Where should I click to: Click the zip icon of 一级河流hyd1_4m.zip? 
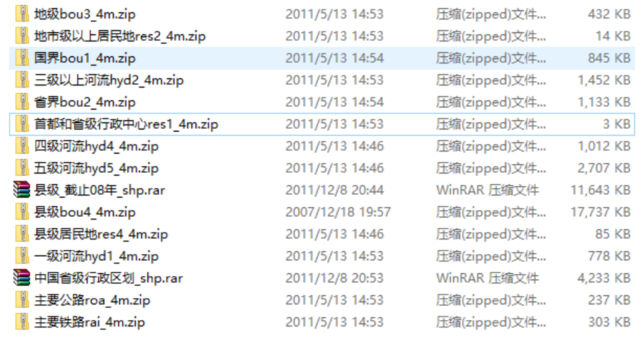(22, 256)
